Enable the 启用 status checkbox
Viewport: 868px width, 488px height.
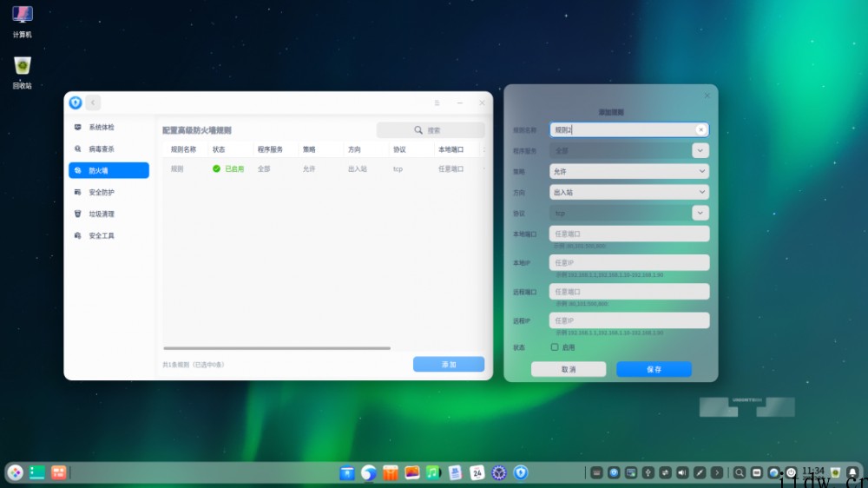(x=554, y=347)
